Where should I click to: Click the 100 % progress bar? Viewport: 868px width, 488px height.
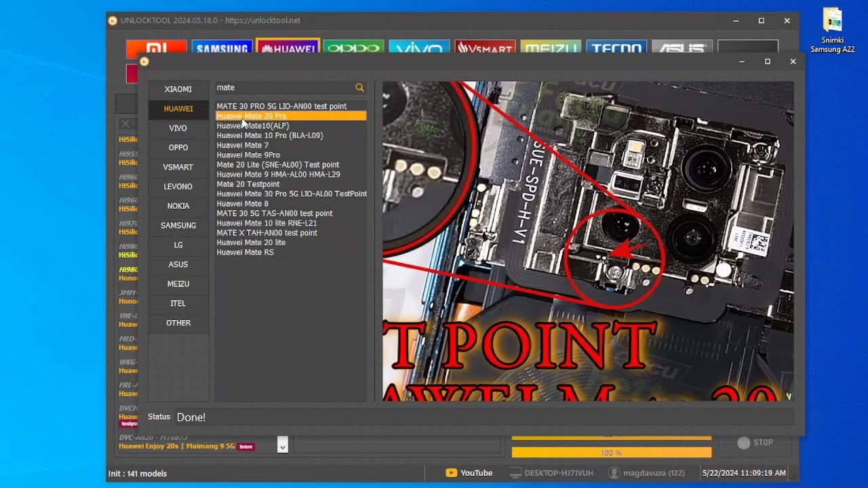[x=612, y=452]
